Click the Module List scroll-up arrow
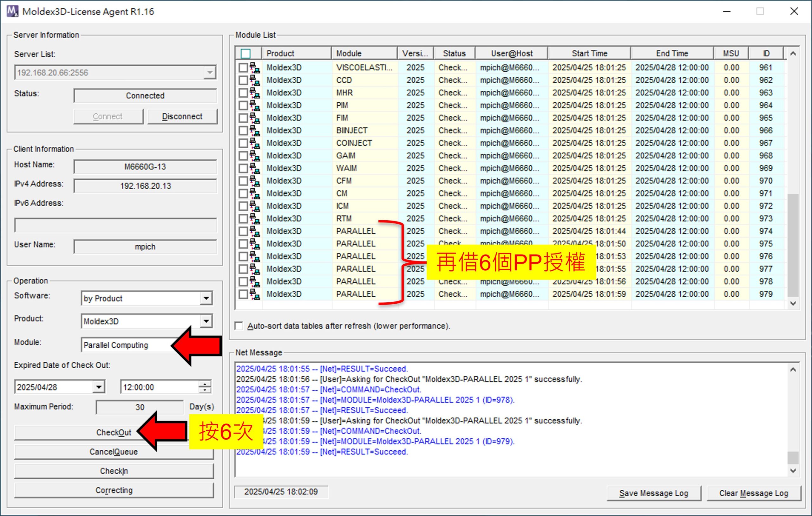 coord(793,53)
